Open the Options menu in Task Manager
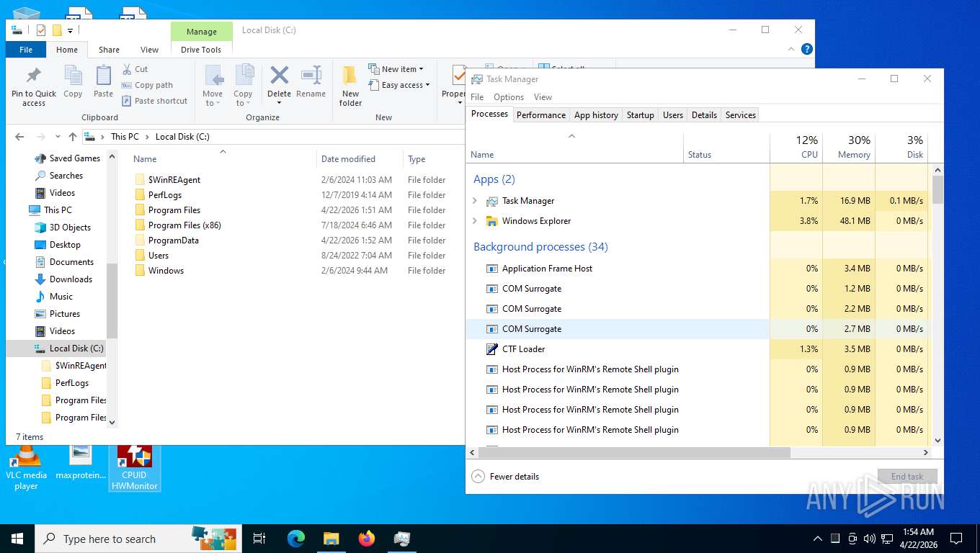Image resolution: width=980 pixels, height=553 pixels. click(x=509, y=97)
